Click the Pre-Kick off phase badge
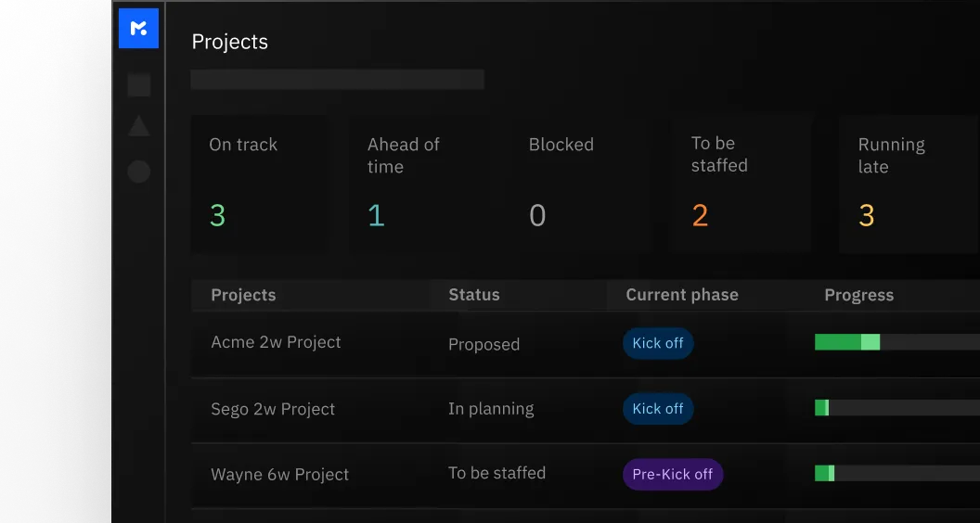The height and width of the screenshot is (523, 980). tap(672, 475)
